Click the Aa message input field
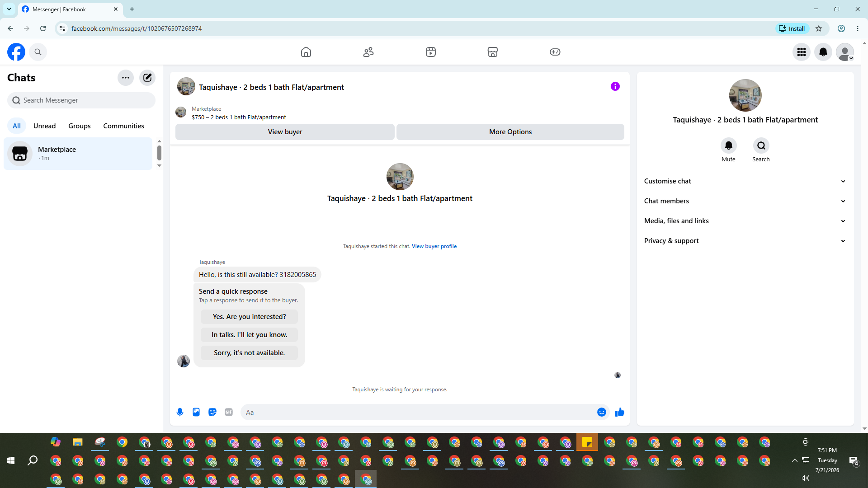This screenshot has width=868, height=488. point(418,412)
